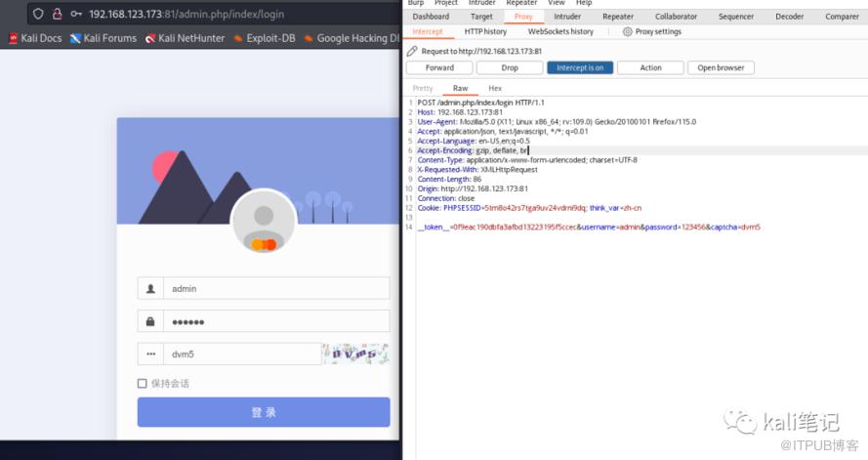
Task: Click the username field containing admin
Action: tap(264, 288)
